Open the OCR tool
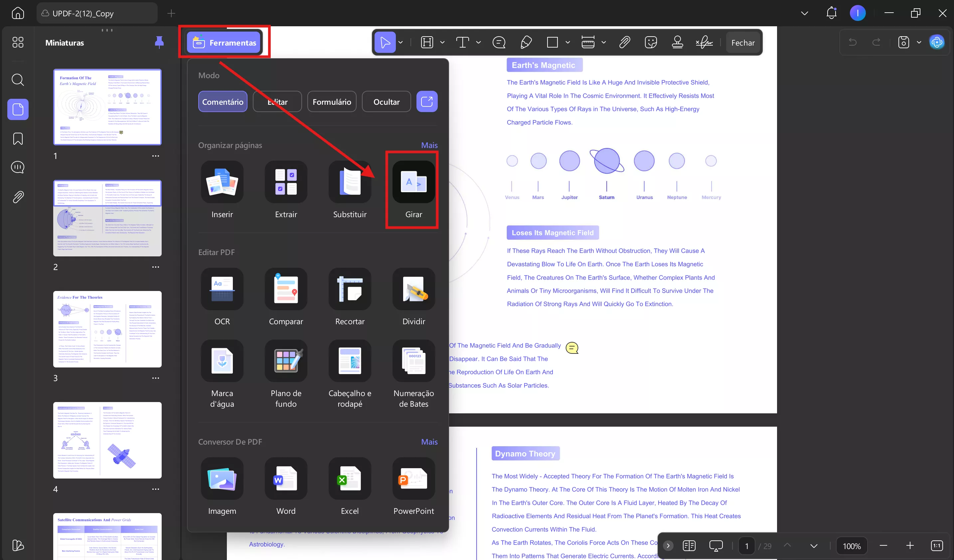Image resolution: width=954 pixels, height=560 pixels. pos(222,289)
